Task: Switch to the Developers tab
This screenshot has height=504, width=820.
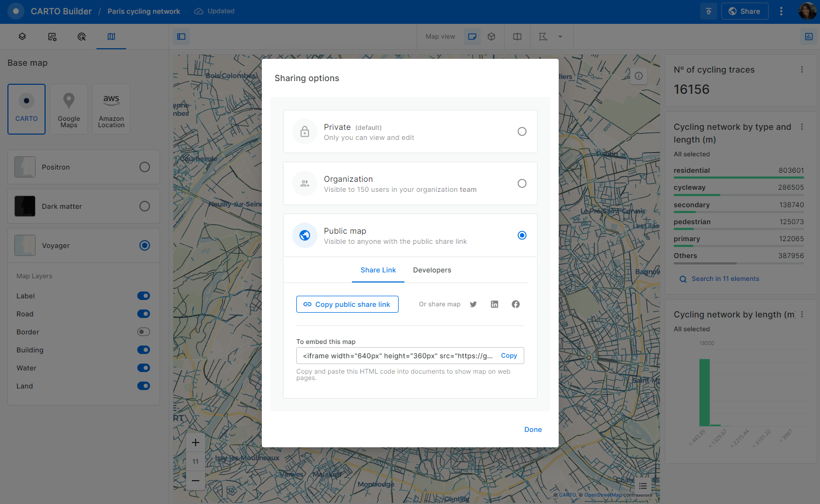Action: [432, 270]
